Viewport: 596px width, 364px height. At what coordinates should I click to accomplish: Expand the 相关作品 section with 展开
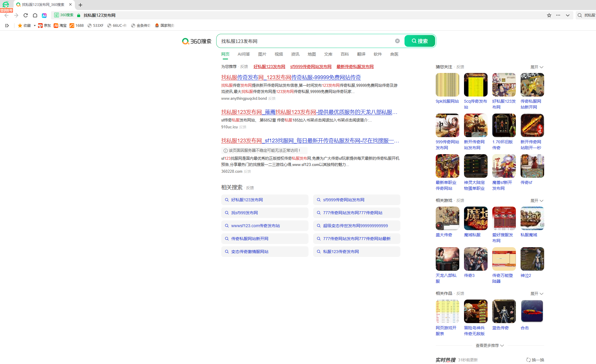537,294
